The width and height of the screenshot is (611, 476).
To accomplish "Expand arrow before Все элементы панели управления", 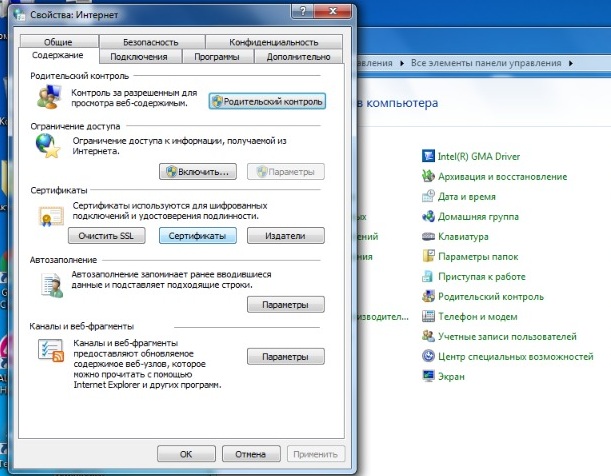I will click(x=404, y=63).
